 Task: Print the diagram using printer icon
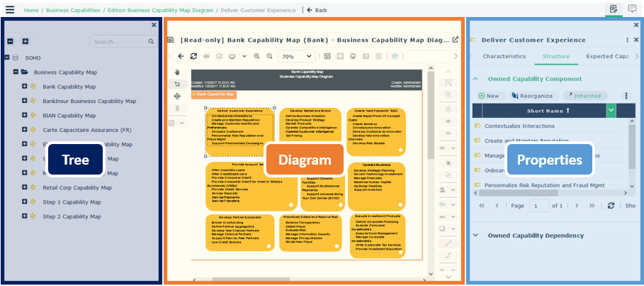[x=353, y=56]
